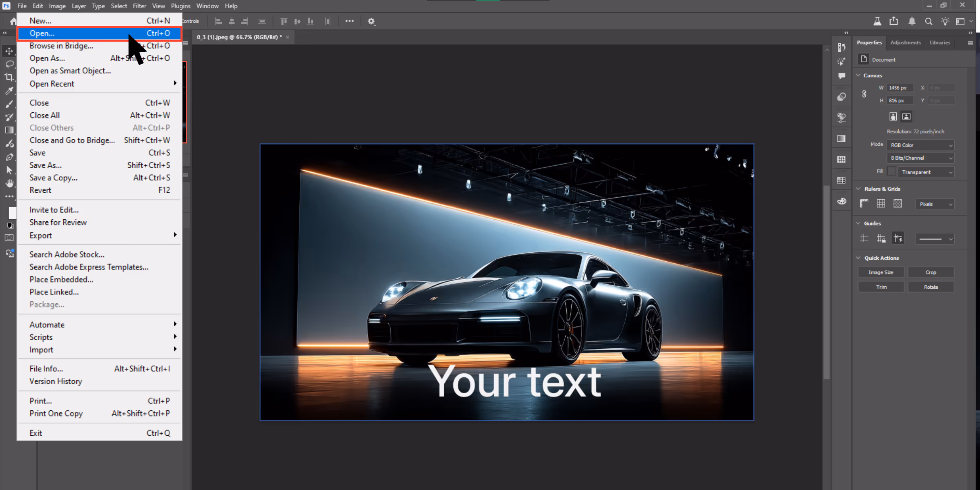
Task: Toggle the width-height link constraint
Action: [x=864, y=94]
